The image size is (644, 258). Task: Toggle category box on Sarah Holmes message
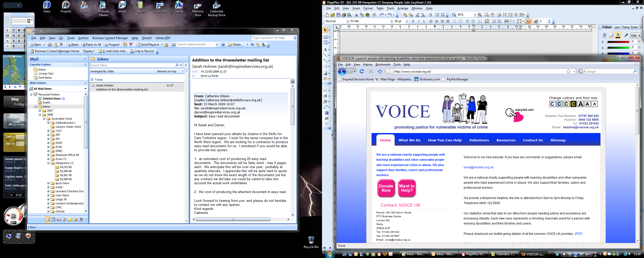click(177, 87)
